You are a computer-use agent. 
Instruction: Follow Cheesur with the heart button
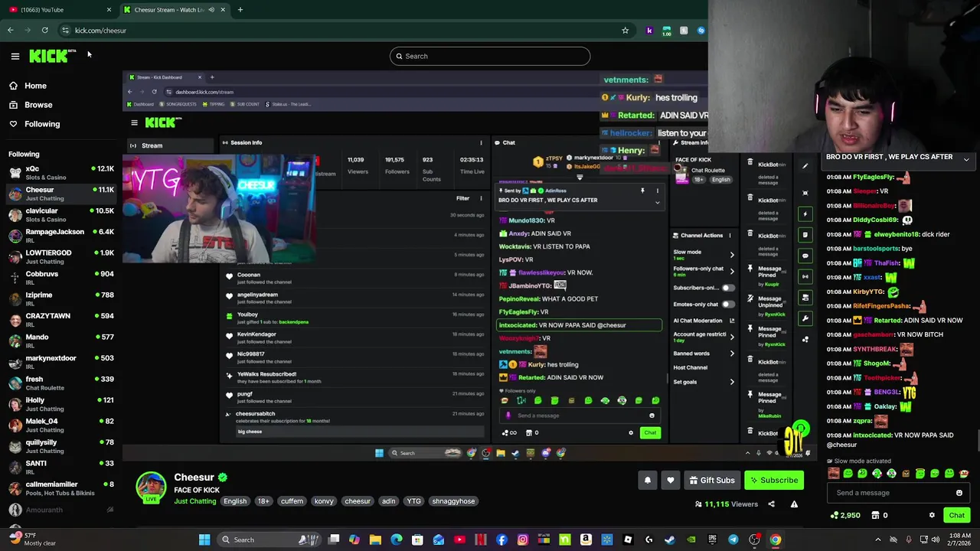tap(671, 480)
